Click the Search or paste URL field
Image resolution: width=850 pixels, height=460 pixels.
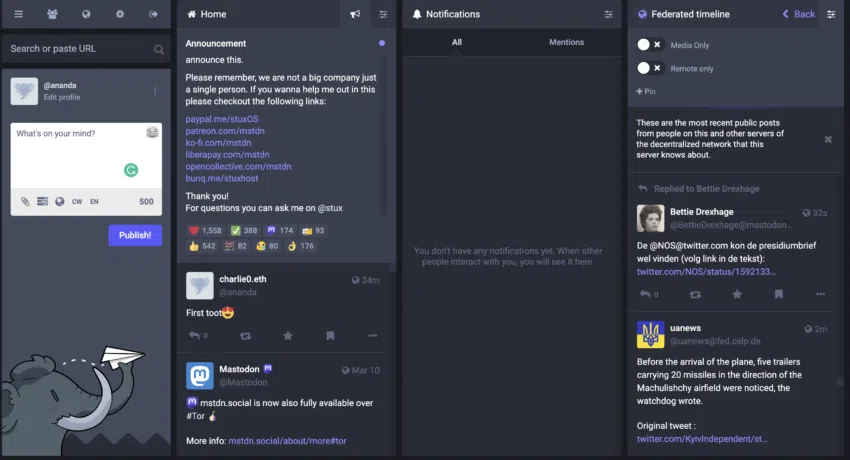coord(86,49)
